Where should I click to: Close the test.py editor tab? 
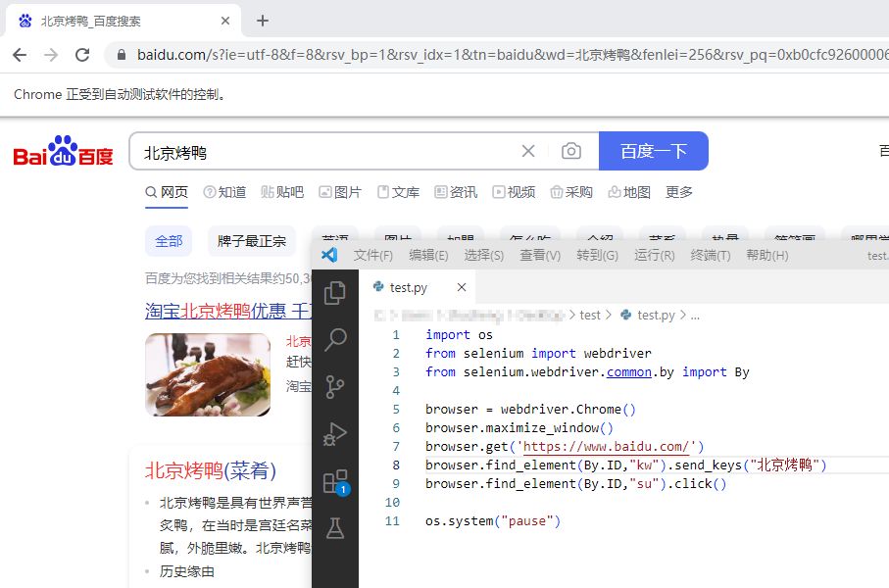pos(462,287)
